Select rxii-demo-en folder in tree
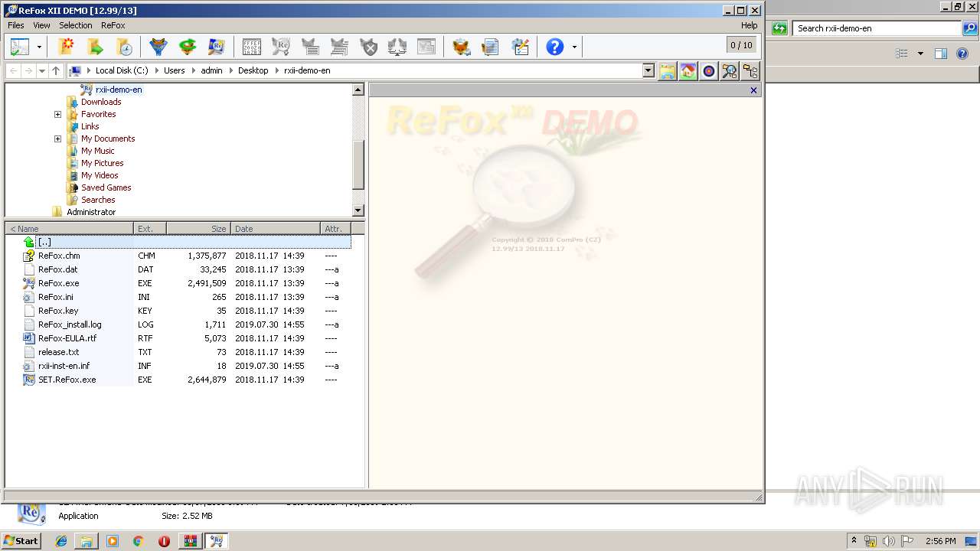The width and height of the screenshot is (980, 551). [x=119, y=90]
